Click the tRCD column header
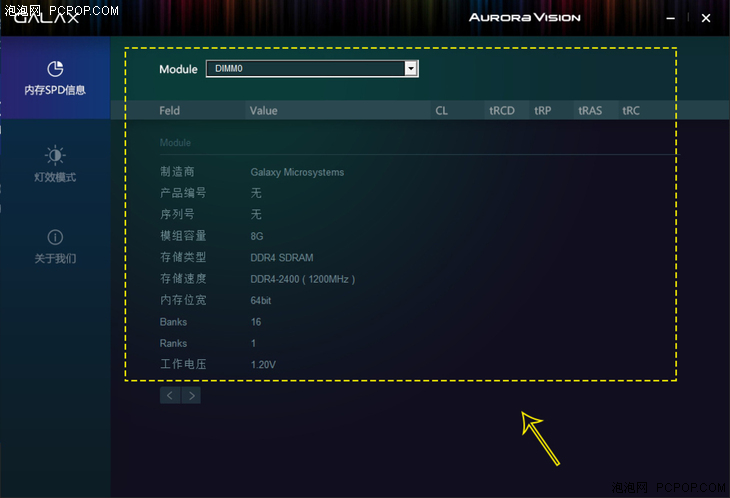Viewport: 730px width, 498px height. pyautogui.click(x=502, y=111)
